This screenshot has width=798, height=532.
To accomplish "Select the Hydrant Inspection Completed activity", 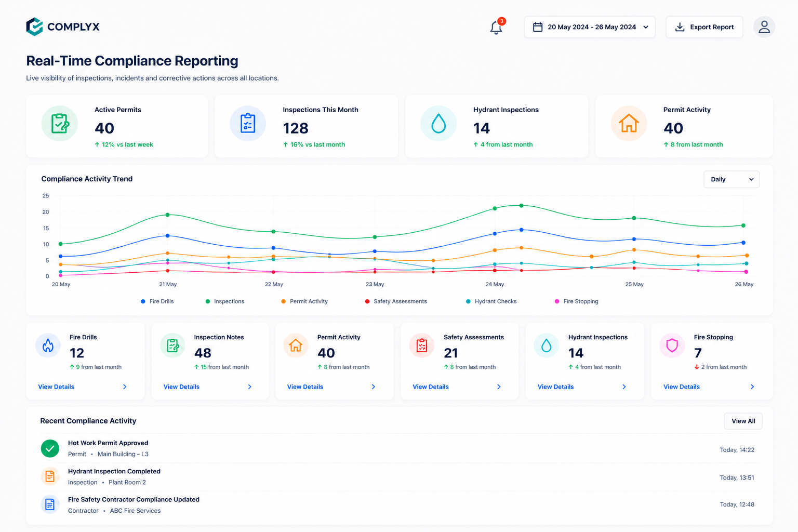I will pos(399,476).
